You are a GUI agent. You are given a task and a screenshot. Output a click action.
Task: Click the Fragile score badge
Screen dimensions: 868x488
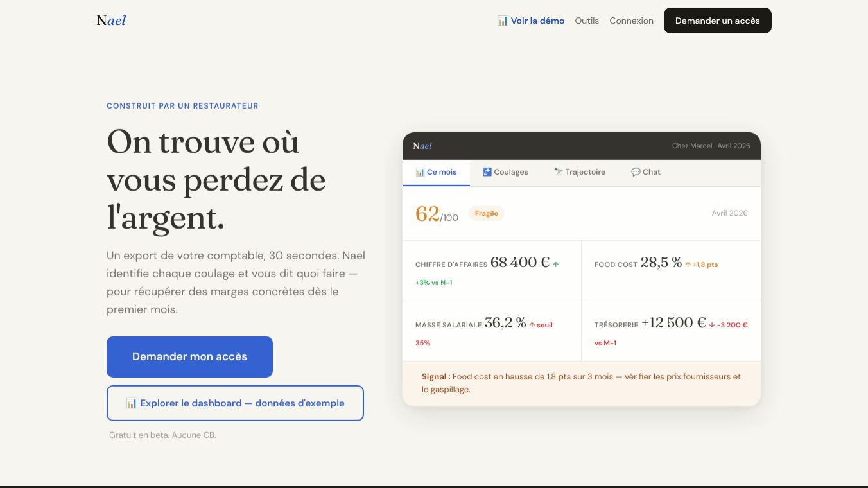pos(487,213)
